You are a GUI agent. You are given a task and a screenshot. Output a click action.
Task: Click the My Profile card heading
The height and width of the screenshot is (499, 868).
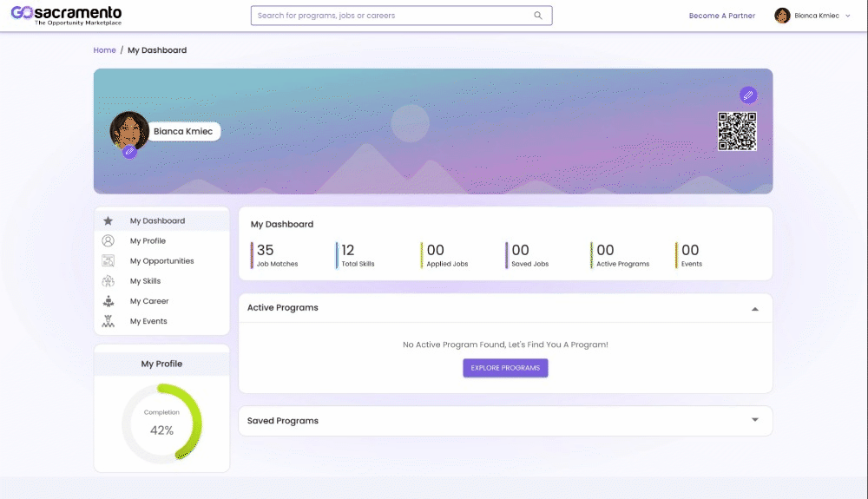161,364
